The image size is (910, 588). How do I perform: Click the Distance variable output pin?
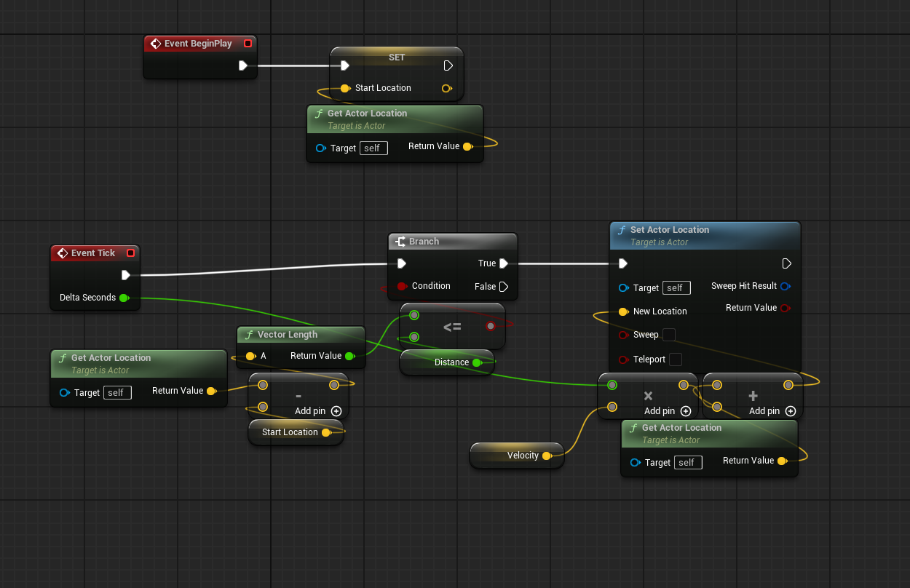tap(477, 362)
